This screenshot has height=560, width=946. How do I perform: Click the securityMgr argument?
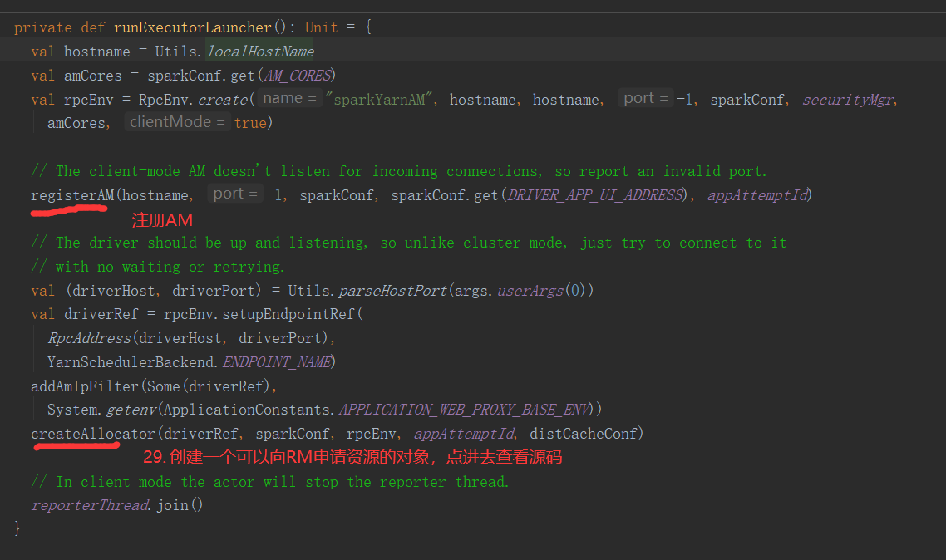click(848, 100)
